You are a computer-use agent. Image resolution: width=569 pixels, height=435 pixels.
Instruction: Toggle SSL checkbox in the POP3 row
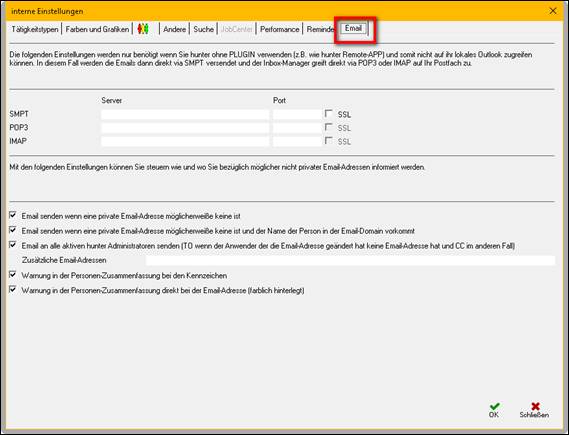[328, 127]
